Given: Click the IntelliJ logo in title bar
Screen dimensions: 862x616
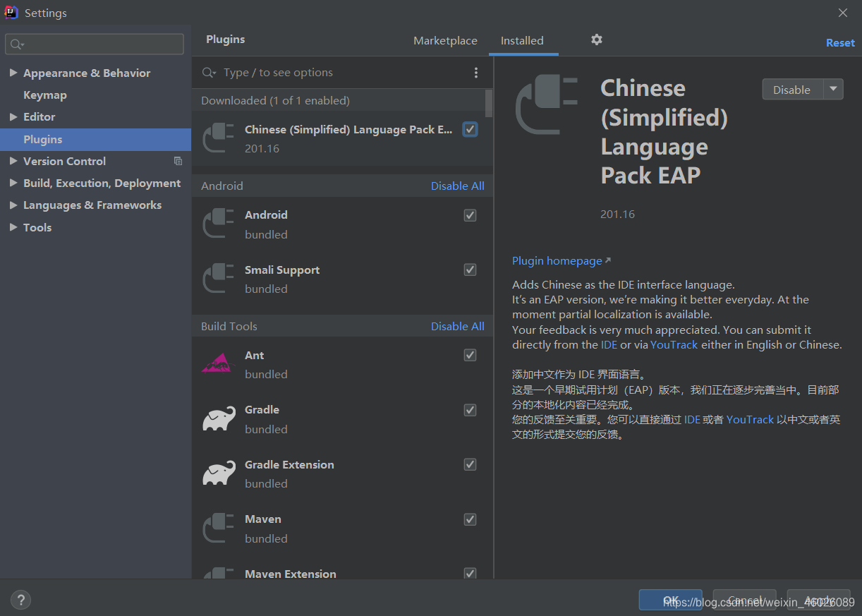Looking at the screenshot, I should 11,13.
